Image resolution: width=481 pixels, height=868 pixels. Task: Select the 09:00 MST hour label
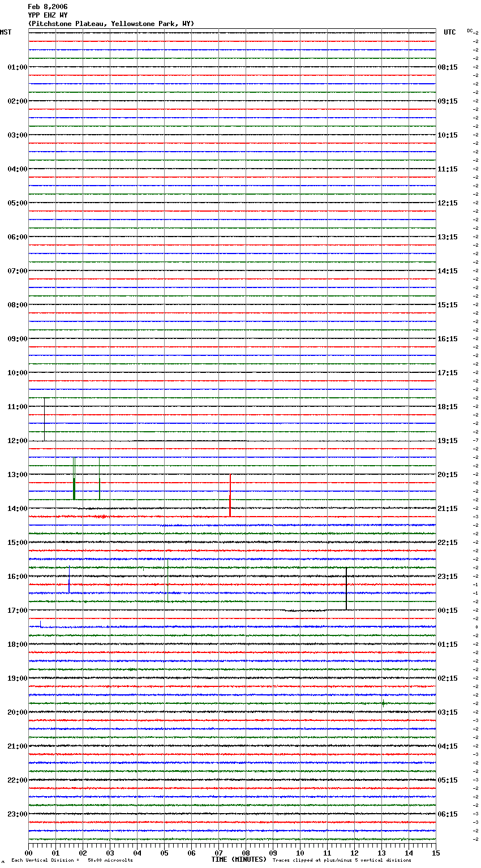18,339
